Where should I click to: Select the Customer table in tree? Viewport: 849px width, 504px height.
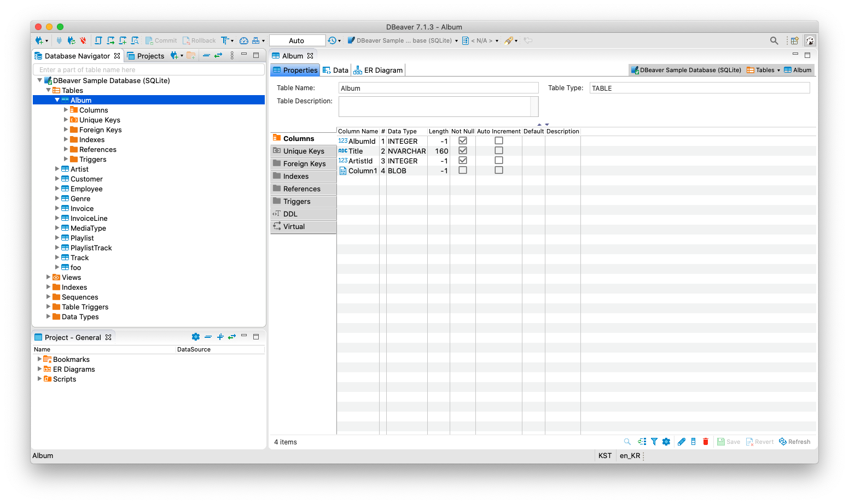(86, 179)
